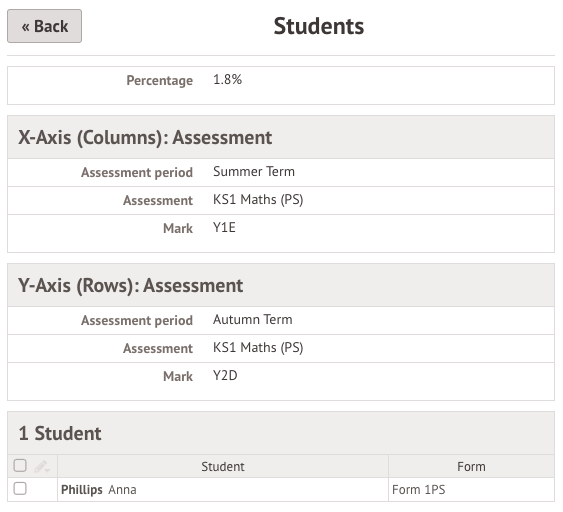Image resolution: width=563 pixels, height=512 pixels.
Task: Open student Phillips Anna
Action: tap(99, 490)
